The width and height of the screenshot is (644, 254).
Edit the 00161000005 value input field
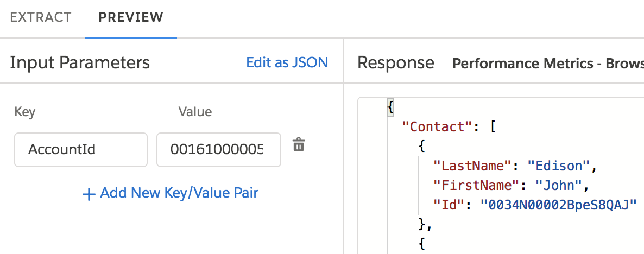(x=219, y=149)
